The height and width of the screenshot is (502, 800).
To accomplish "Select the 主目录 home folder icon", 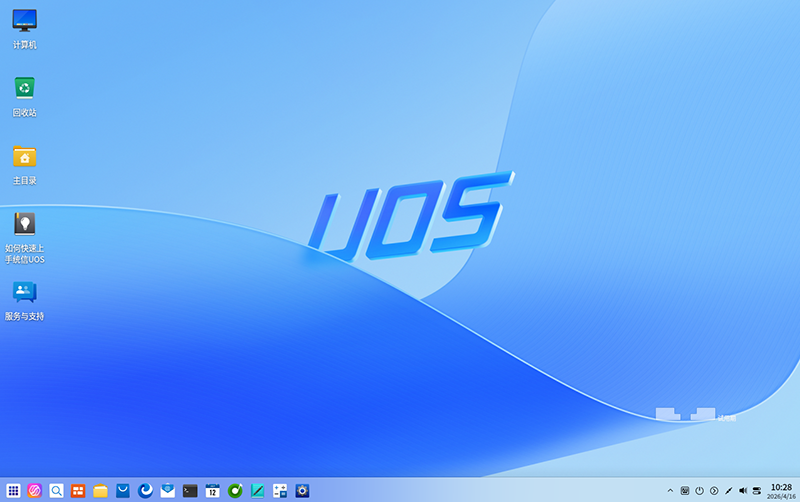I will 24,157.
